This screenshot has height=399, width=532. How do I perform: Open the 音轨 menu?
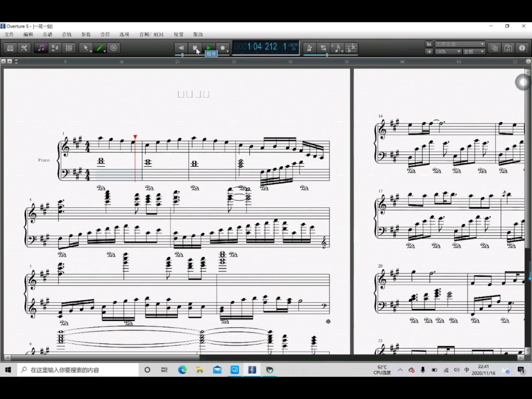click(x=67, y=34)
